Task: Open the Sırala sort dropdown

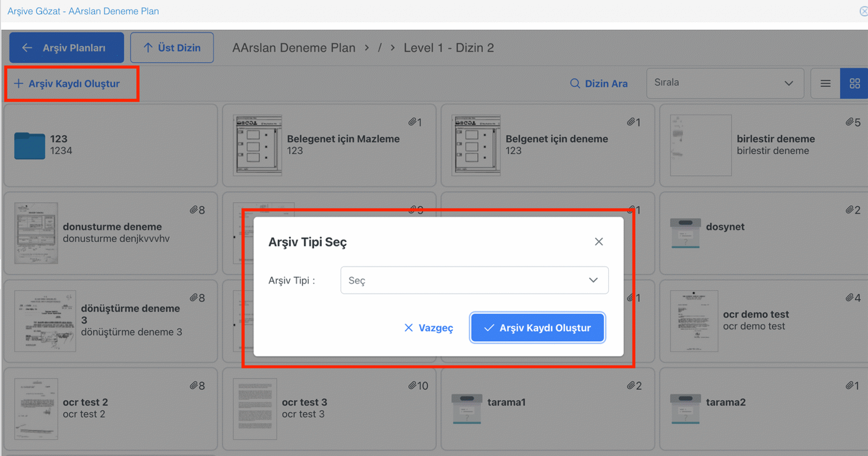Action: pos(725,83)
